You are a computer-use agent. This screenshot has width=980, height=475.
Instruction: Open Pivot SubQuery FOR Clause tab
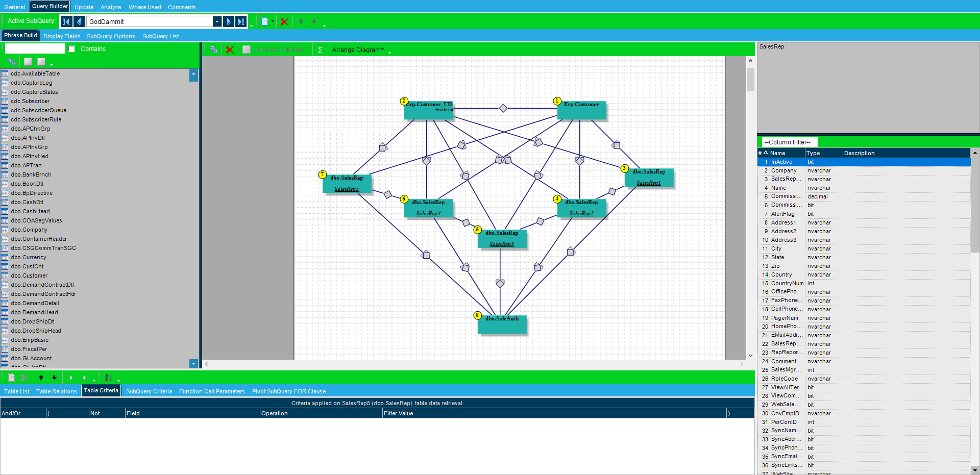pyautogui.click(x=289, y=391)
